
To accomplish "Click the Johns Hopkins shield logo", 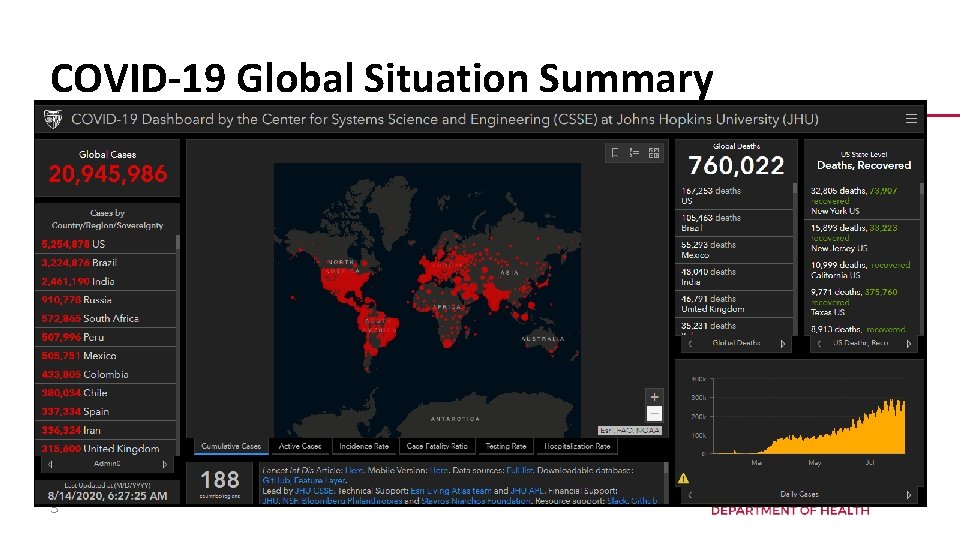I will [53, 119].
